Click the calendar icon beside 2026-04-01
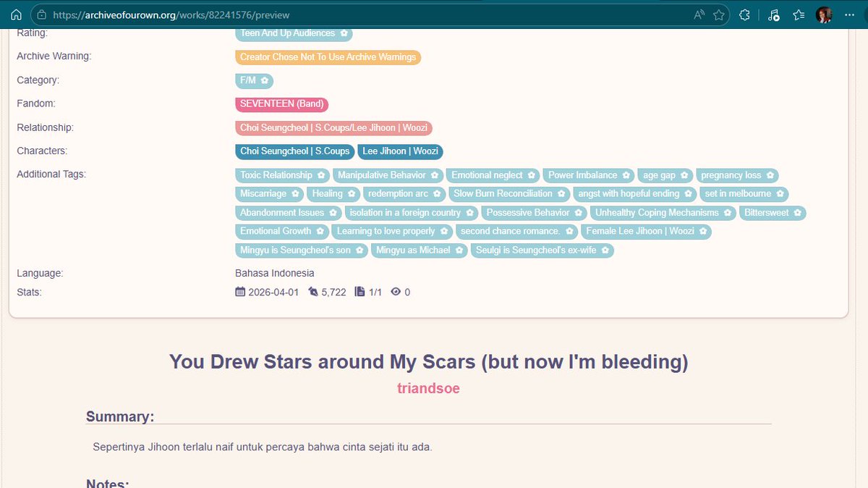 [240, 292]
